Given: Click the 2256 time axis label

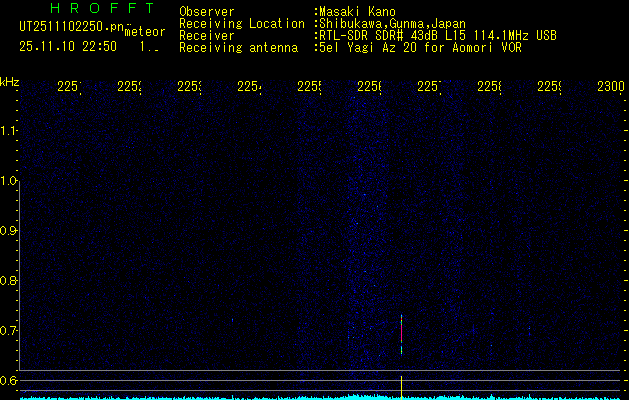Looking at the screenshot, I should (369, 86).
